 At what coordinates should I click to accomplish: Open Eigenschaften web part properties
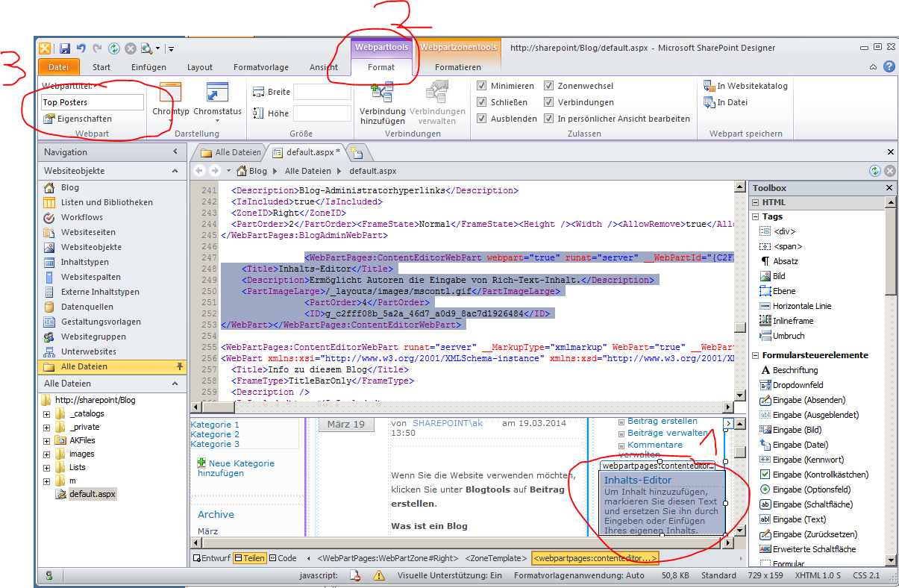pyautogui.click(x=78, y=119)
